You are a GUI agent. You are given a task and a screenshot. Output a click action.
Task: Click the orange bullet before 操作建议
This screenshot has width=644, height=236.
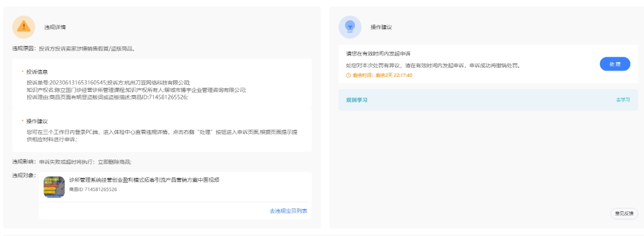coord(22,121)
